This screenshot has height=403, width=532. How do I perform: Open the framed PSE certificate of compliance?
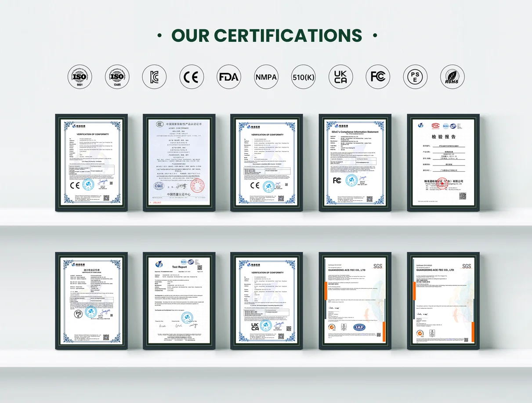tap(91, 301)
